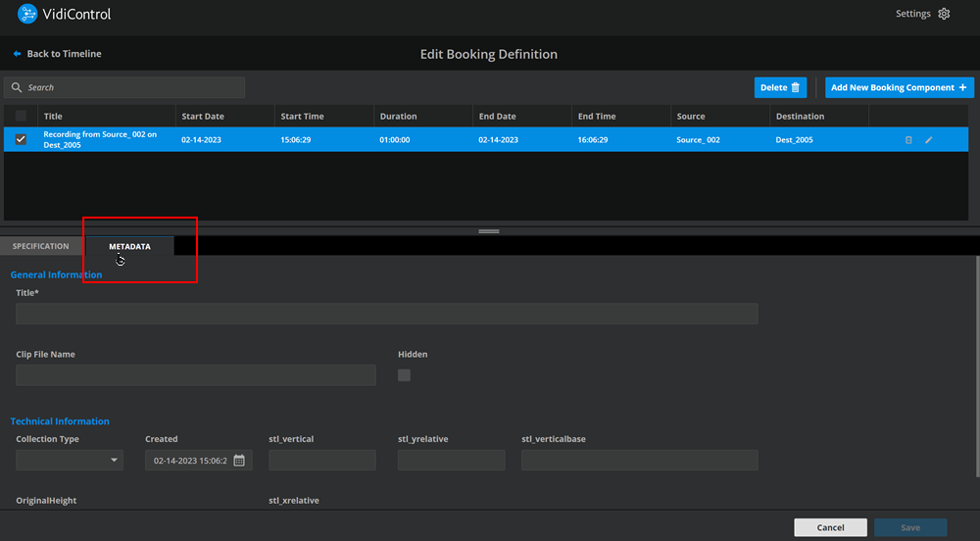Click the VidiControl logo icon
980x541 pixels.
pos(28,14)
